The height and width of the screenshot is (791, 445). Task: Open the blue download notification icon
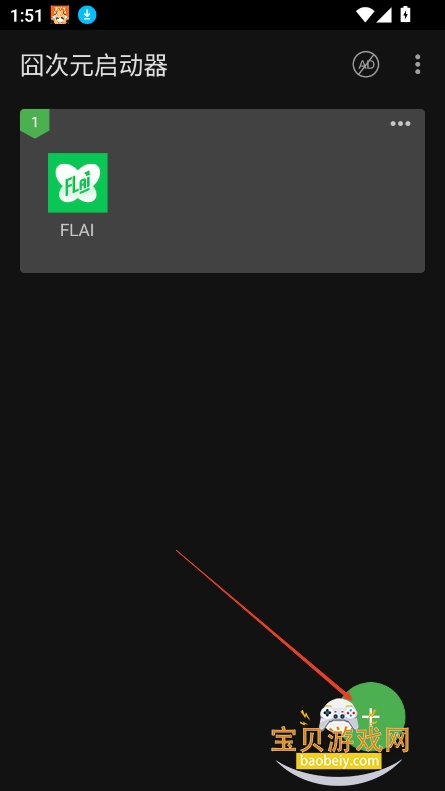pyautogui.click(x=87, y=16)
